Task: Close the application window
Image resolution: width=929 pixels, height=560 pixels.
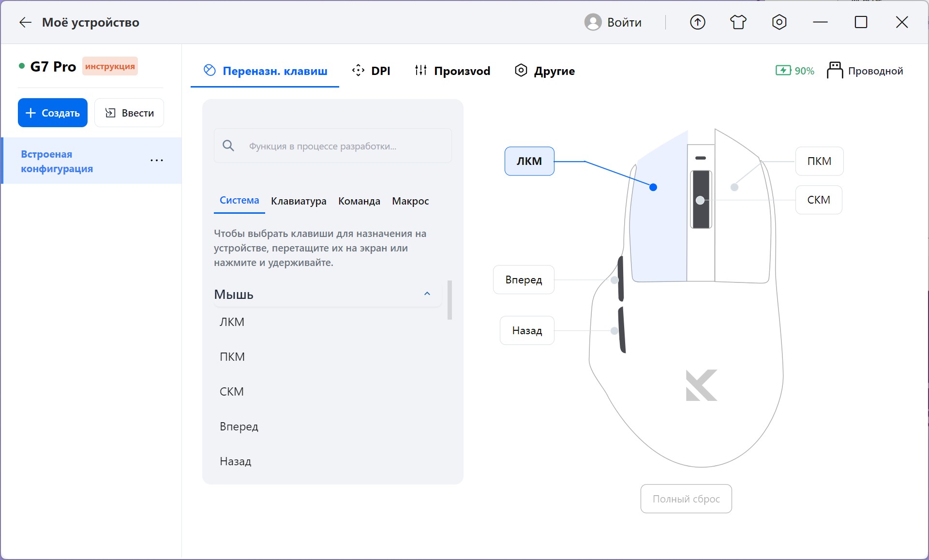Action: click(902, 22)
